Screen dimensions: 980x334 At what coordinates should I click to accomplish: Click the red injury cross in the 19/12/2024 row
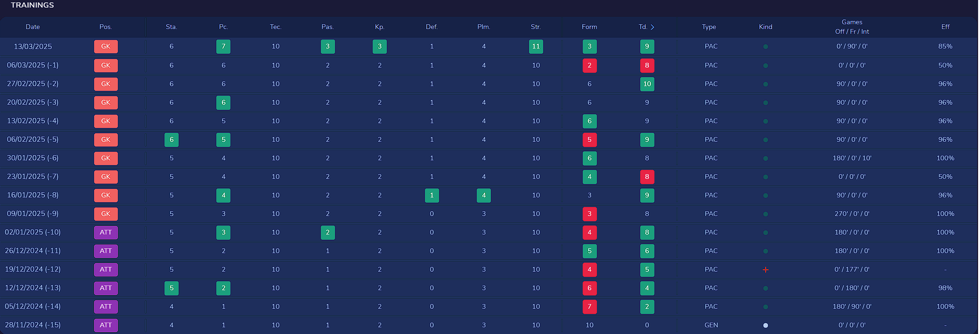coord(765,269)
